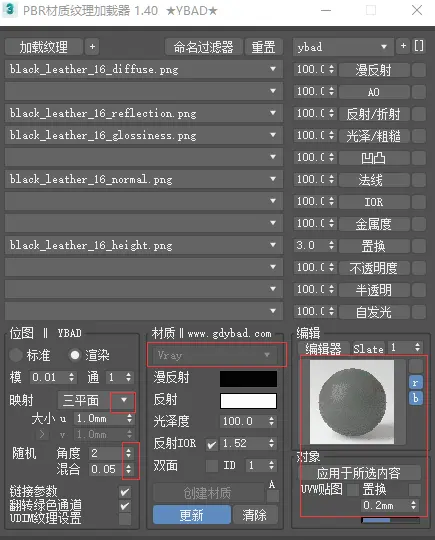
Task: Click the 大小 u field 1.0mm
Action: (104, 418)
